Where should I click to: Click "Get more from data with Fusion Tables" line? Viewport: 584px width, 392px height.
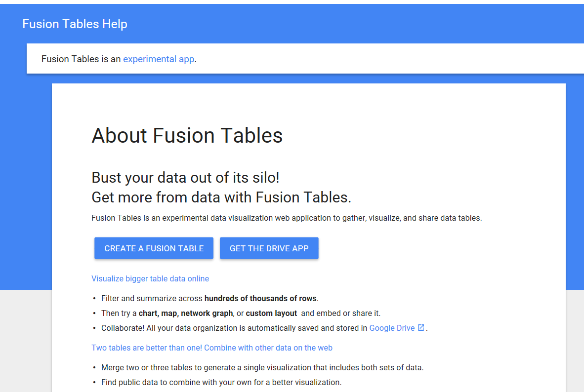pos(221,197)
